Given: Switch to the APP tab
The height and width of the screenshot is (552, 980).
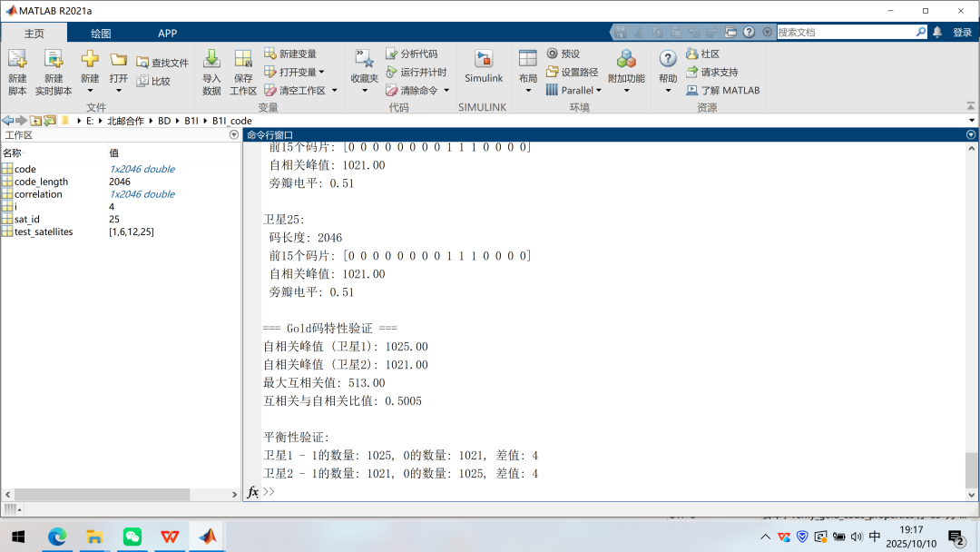Looking at the screenshot, I should (x=167, y=33).
